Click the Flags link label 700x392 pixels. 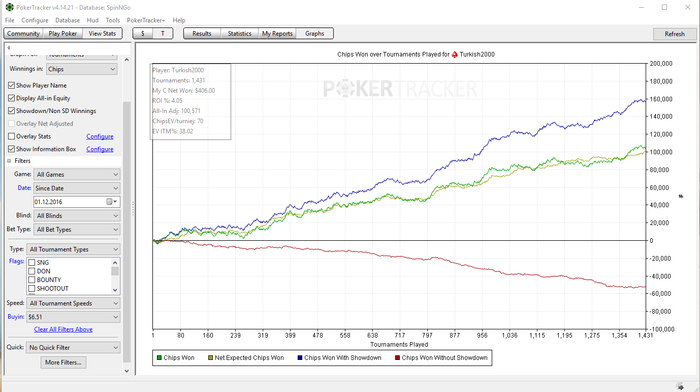click(16, 261)
